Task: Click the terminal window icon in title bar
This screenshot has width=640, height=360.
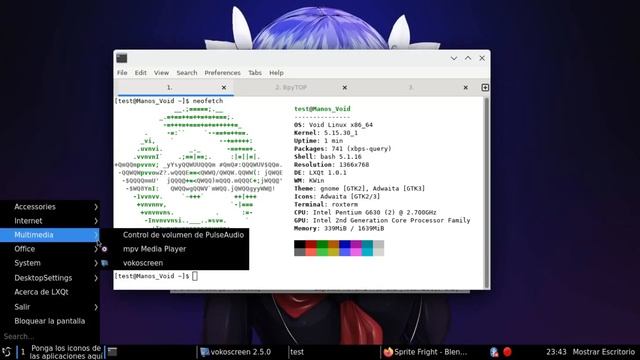Action: click(122, 58)
